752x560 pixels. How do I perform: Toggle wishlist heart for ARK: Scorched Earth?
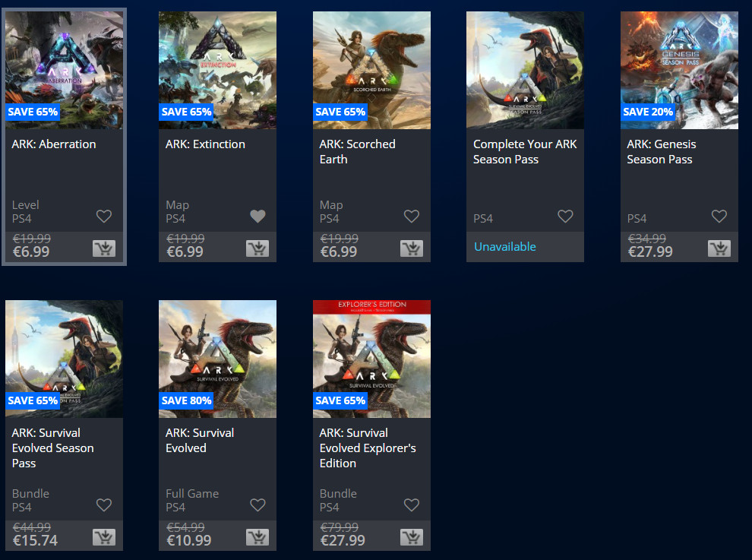(412, 217)
